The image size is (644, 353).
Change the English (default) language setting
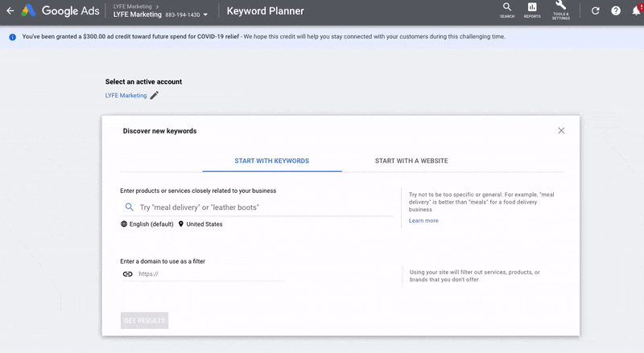coord(147,224)
